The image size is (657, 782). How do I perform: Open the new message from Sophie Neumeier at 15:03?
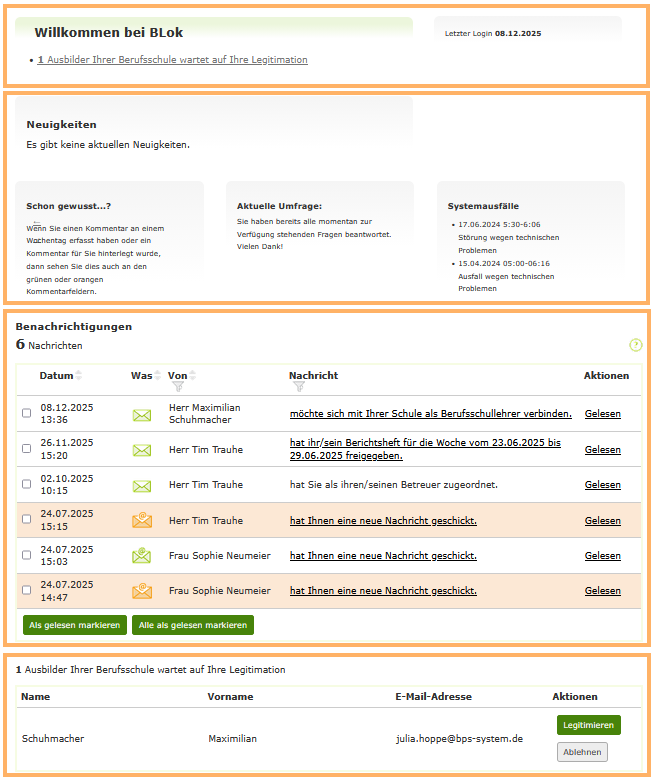coord(383,556)
